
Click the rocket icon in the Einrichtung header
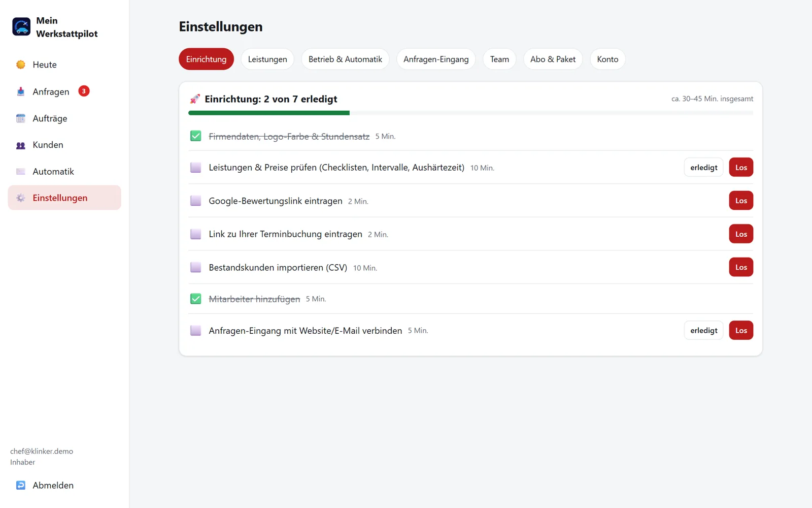click(x=195, y=99)
